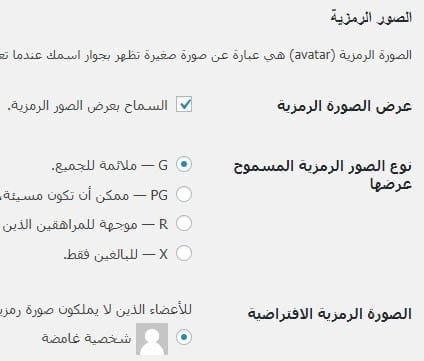Viewport: 424px width, 361px height.
Task: Click the 'نوع الصور الرمزية المسموح عرضها' heading
Action: 323,175
